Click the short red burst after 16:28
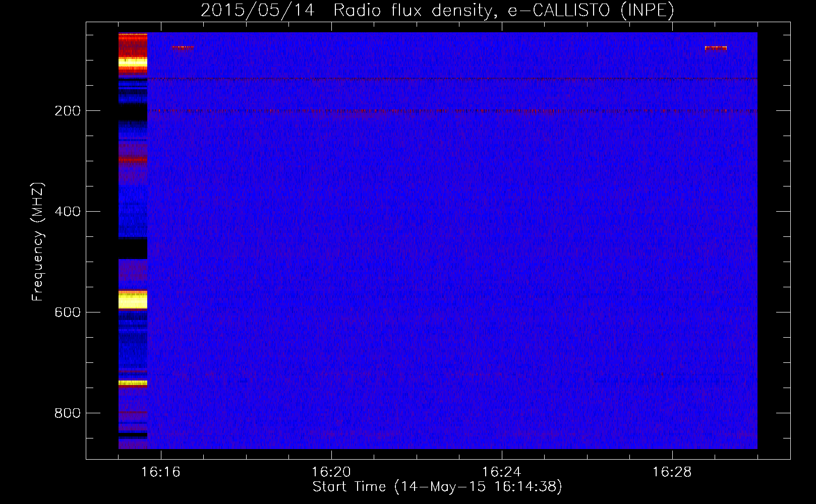The height and width of the screenshot is (504, 816). click(x=716, y=48)
